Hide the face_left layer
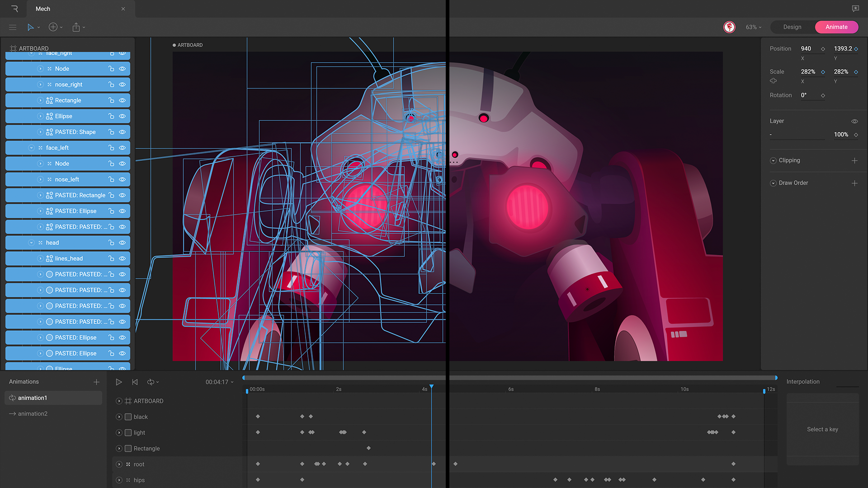This screenshot has height=488, width=868. pyautogui.click(x=122, y=148)
